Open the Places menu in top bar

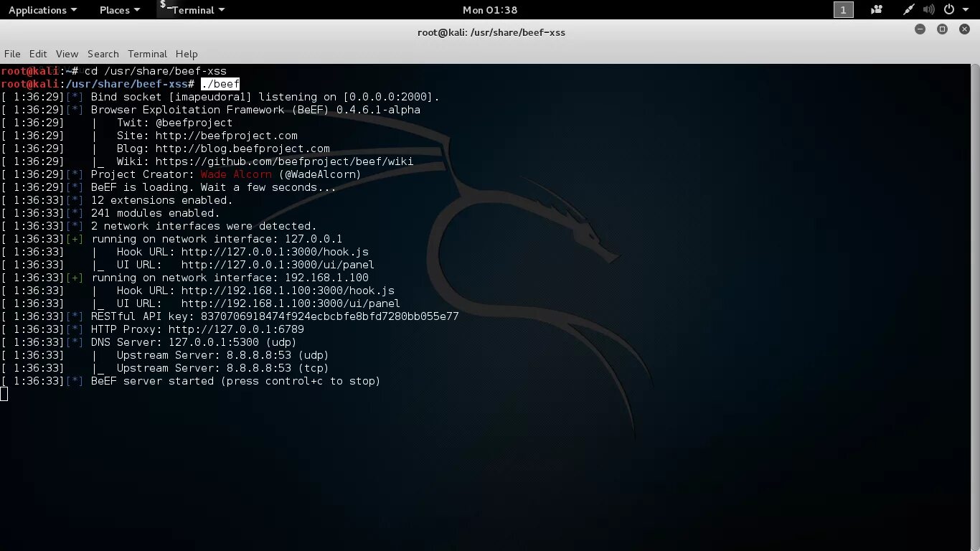[x=119, y=10]
